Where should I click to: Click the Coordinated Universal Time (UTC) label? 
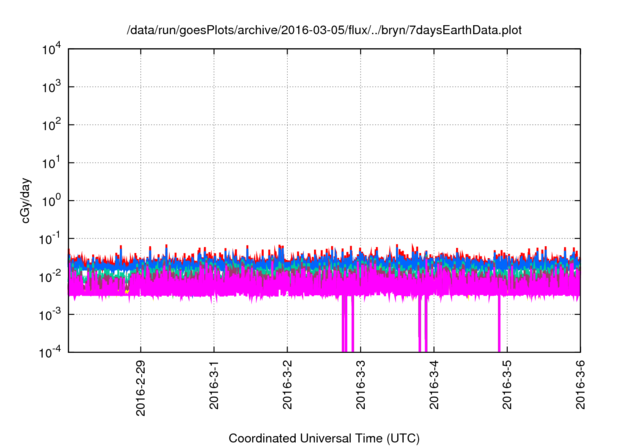[324, 438]
